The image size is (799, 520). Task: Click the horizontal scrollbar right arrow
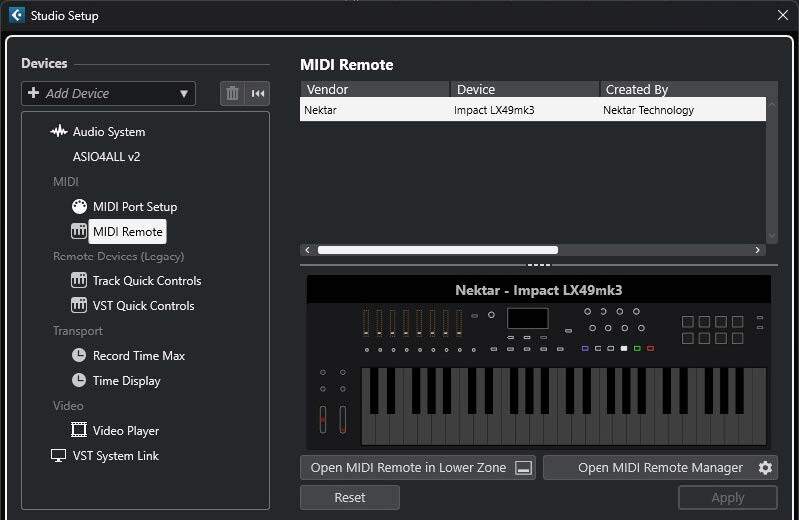pos(758,250)
